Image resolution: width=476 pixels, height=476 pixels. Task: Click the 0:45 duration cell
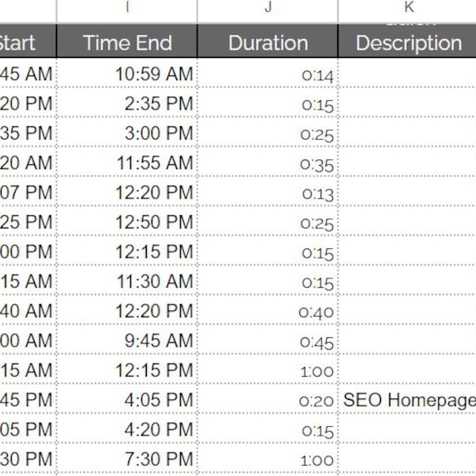point(267,340)
